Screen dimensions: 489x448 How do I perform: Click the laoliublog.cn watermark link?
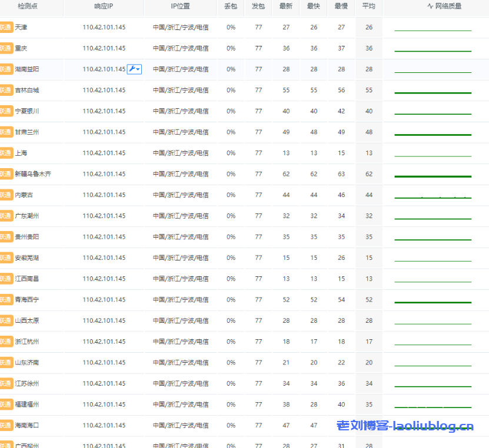(x=405, y=426)
